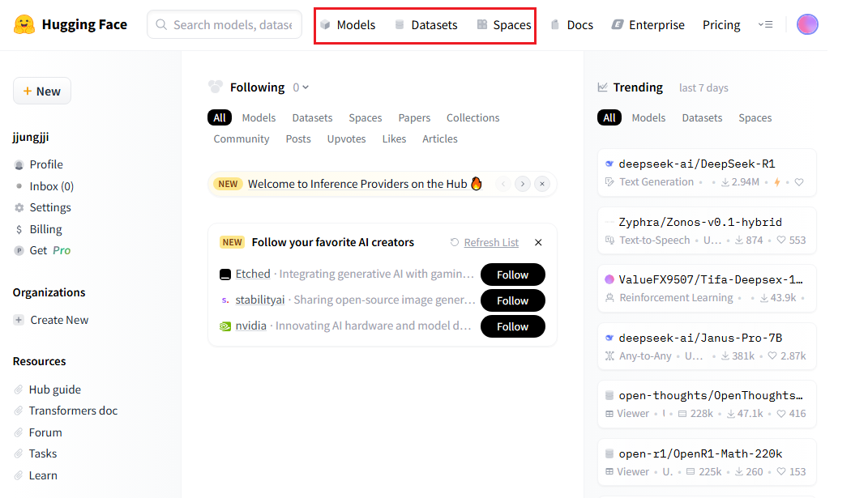This screenshot has width=868, height=498.
Task: Click next arrow on announcement banner
Action: [523, 184]
